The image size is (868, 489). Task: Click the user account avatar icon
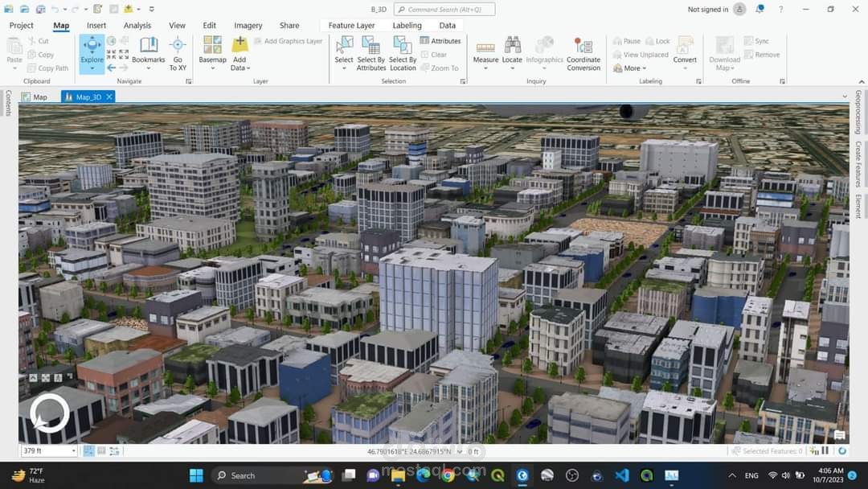tap(739, 9)
